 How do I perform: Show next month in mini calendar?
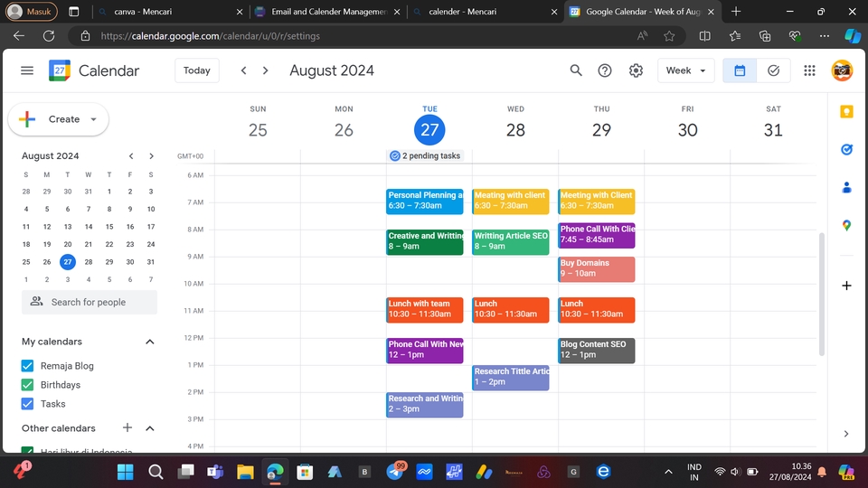point(151,156)
